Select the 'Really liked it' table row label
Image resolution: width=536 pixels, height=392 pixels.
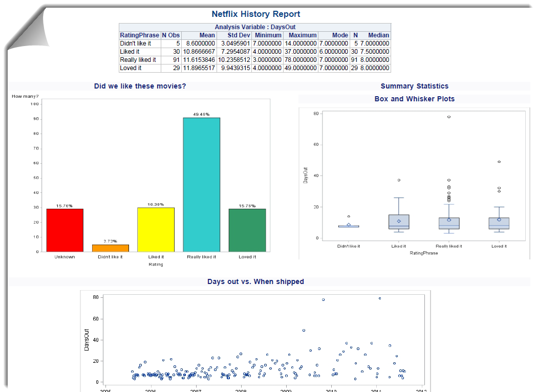tap(138, 60)
